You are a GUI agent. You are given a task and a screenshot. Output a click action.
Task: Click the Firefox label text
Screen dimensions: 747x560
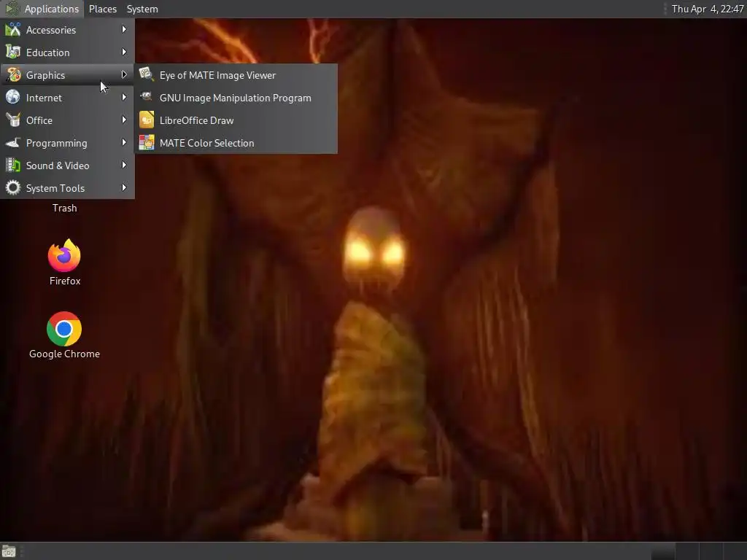click(x=65, y=281)
